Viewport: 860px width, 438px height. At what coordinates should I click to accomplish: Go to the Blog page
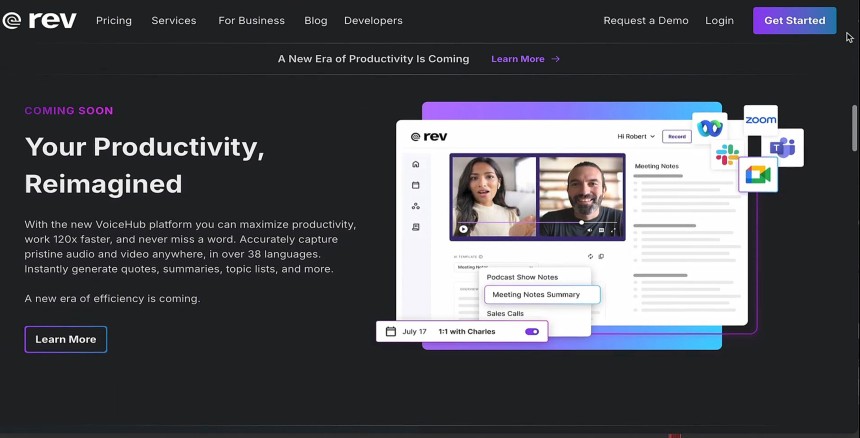pos(316,21)
